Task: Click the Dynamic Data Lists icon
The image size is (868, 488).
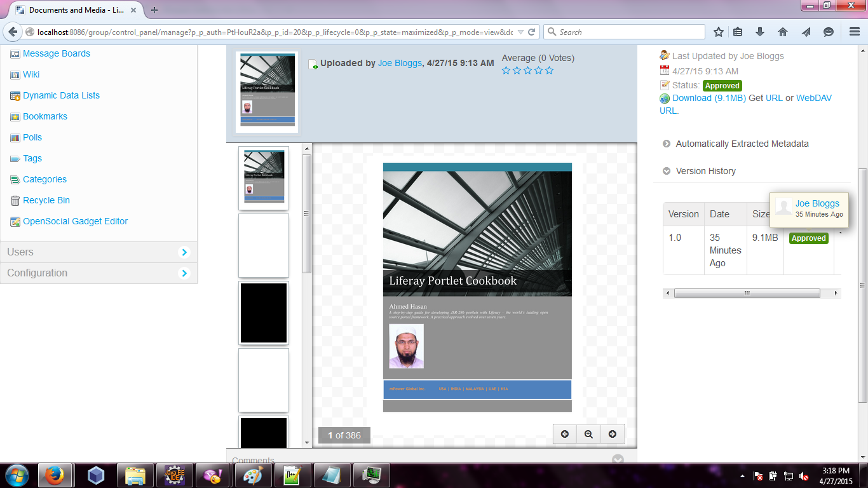Action: [15, 96]
